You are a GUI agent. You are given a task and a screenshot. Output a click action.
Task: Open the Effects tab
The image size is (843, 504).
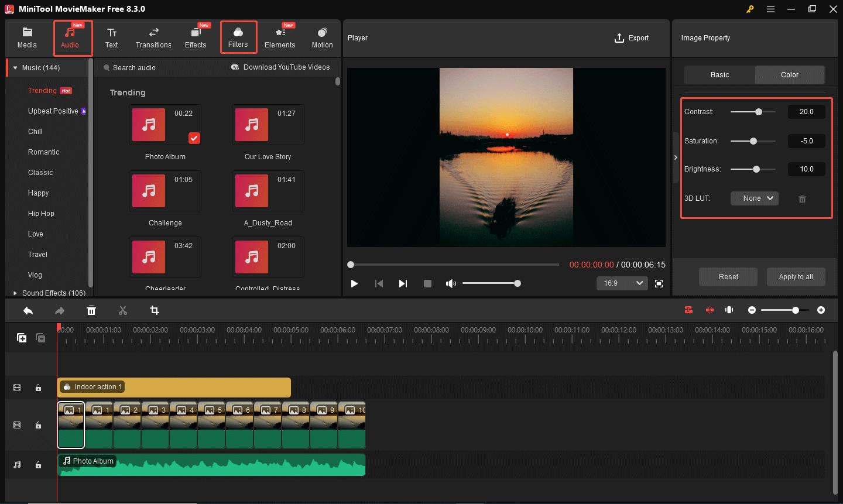pyautogui.click(x=196, y=38)
